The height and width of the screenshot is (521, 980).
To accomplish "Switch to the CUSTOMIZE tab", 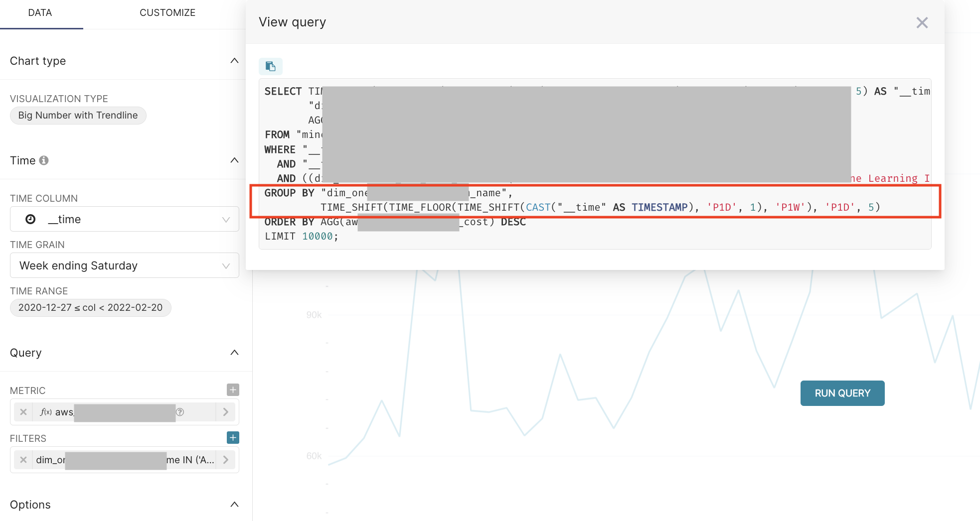I will pos(167,12).
